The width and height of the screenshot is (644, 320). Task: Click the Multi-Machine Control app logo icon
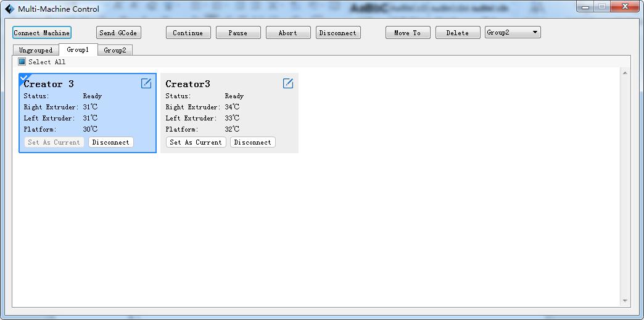9,9
